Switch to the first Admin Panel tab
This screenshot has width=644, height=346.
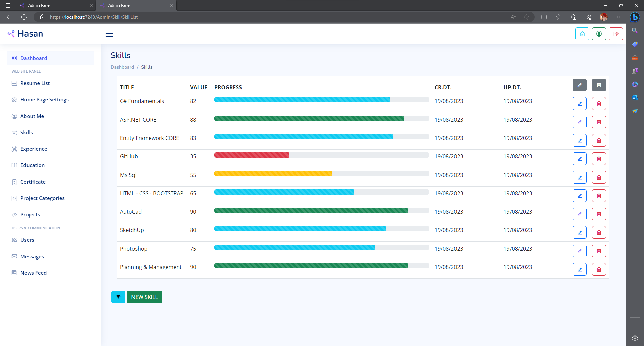(x=56, y=5)
